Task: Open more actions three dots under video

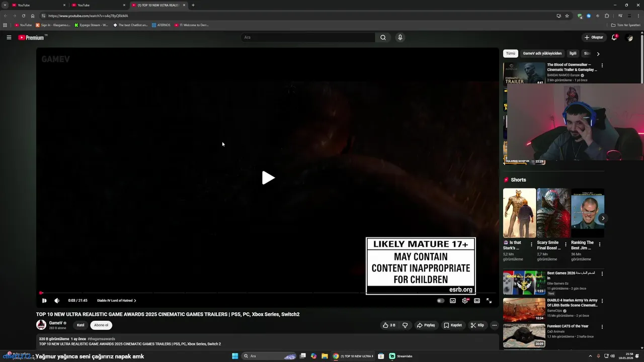Action: tap(494, 325)
